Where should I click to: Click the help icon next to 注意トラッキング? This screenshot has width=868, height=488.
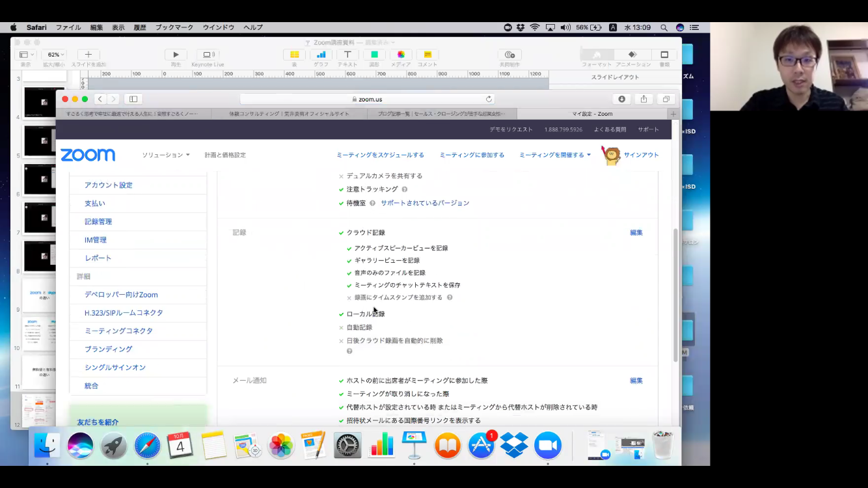point(405,189)
